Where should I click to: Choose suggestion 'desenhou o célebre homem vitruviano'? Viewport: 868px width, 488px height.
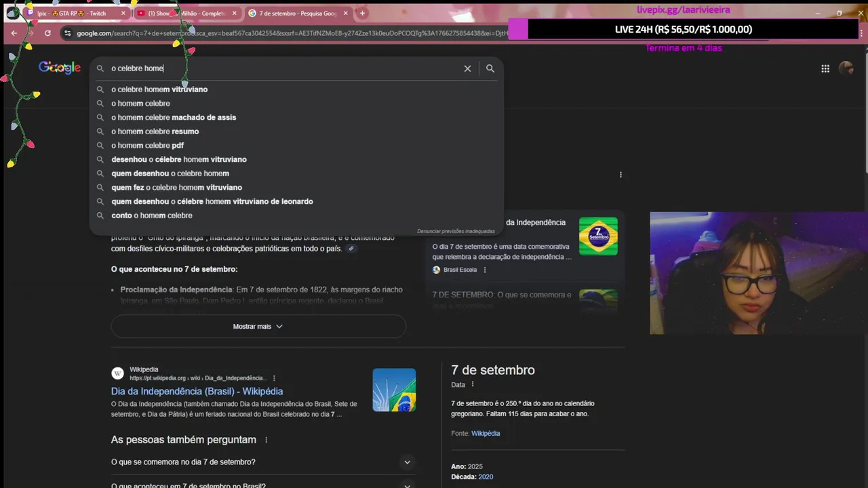(x=179, y=159)
